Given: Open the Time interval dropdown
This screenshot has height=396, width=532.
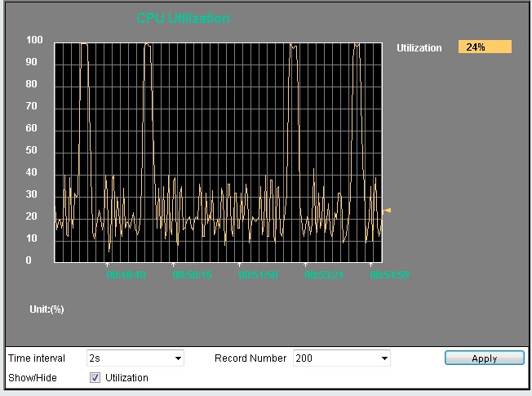Looking at the screenshot, I should tap(135, 358).
